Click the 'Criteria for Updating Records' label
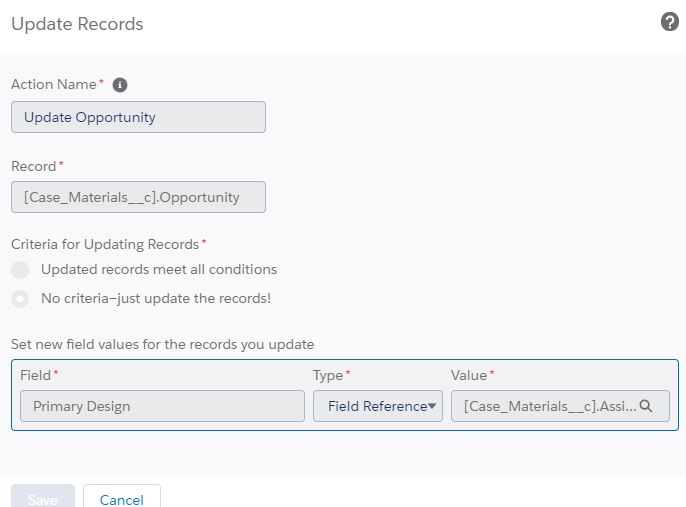 tap(105, 244)
